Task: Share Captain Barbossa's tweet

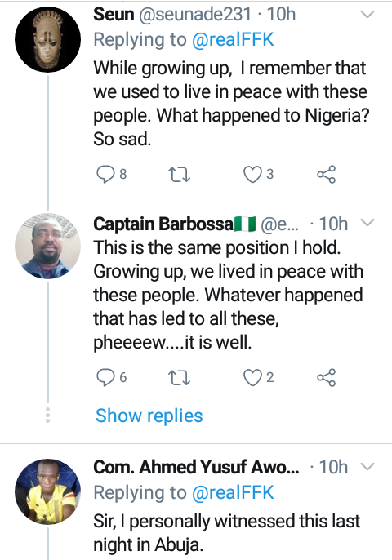Action: click(x=327, y=377)
